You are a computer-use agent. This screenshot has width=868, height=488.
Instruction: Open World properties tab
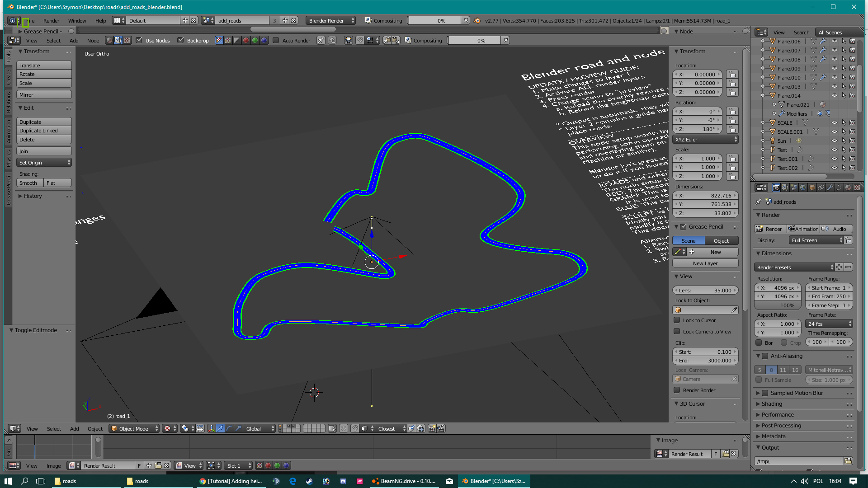[803, 188]
